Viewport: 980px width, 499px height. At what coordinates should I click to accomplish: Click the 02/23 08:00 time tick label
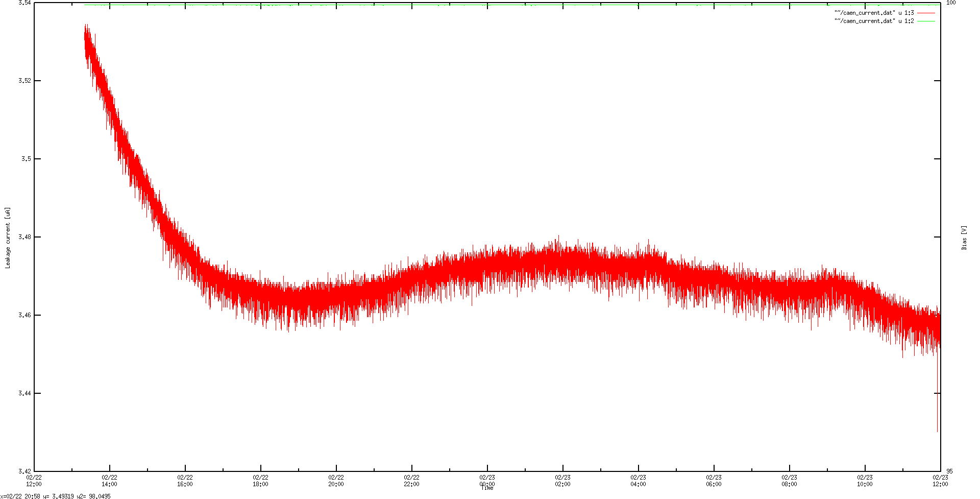(x=789, y=481)
